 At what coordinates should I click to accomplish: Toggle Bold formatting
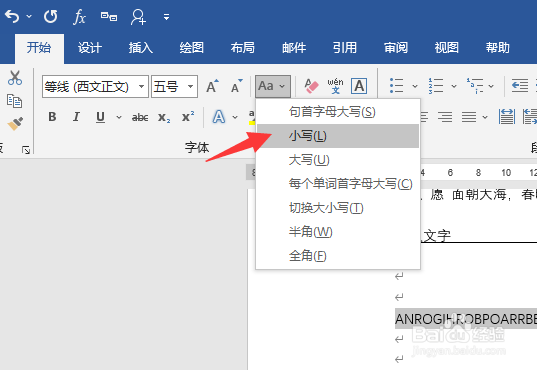pyautogui.click(x=52, y=117)
